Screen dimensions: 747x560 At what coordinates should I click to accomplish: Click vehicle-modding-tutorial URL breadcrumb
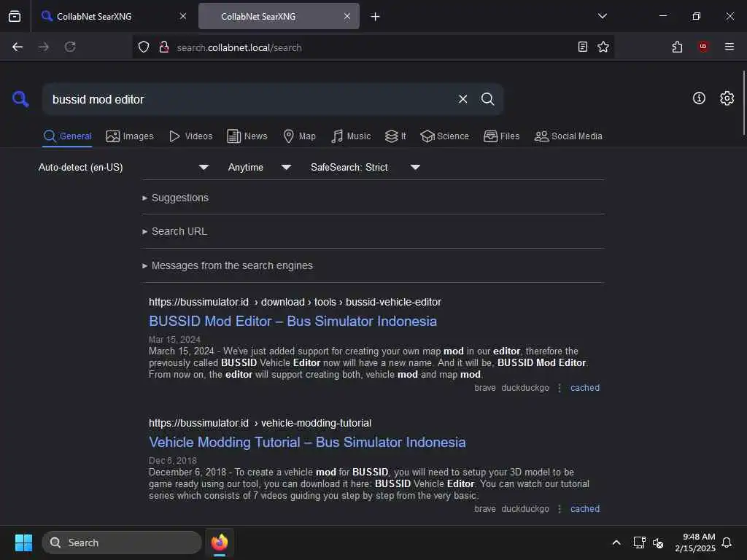316,423
